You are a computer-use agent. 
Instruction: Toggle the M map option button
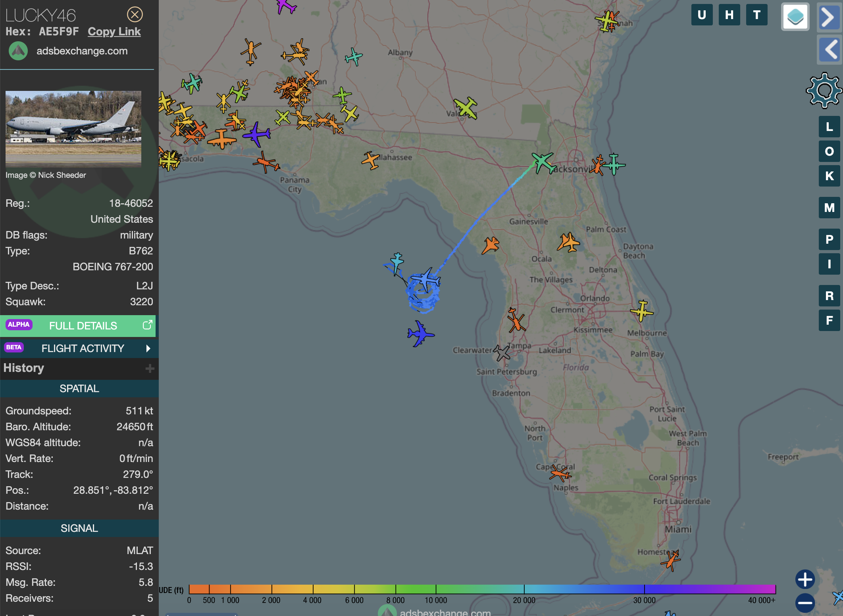click(829, 208)
